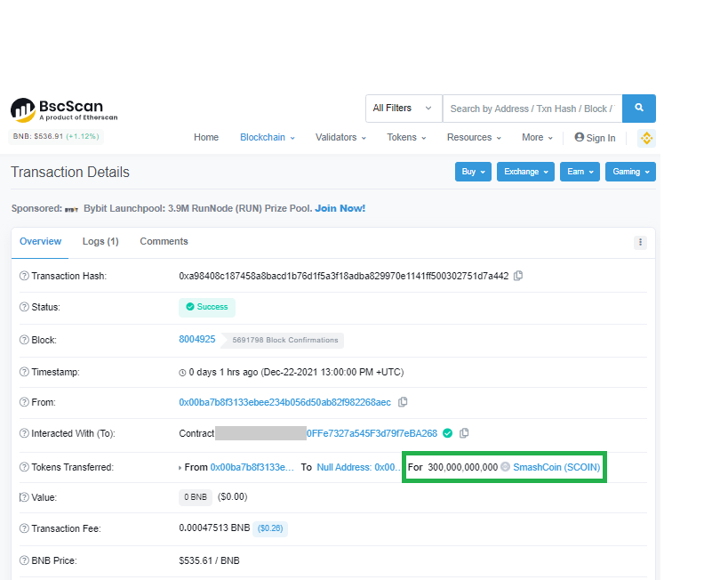Click the Join Now sponsored link
Screen dimensions: 728x580
(x=340, y=207)
